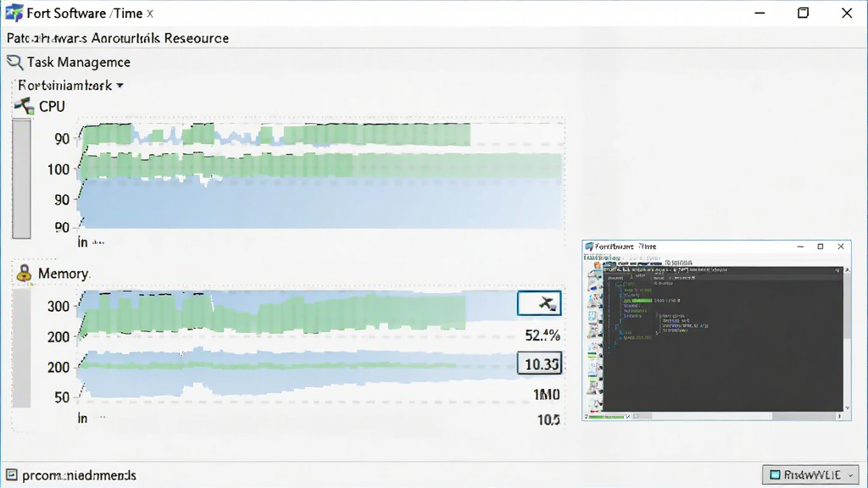Click the Fort Software icon in main title bar

click(14, 13)
